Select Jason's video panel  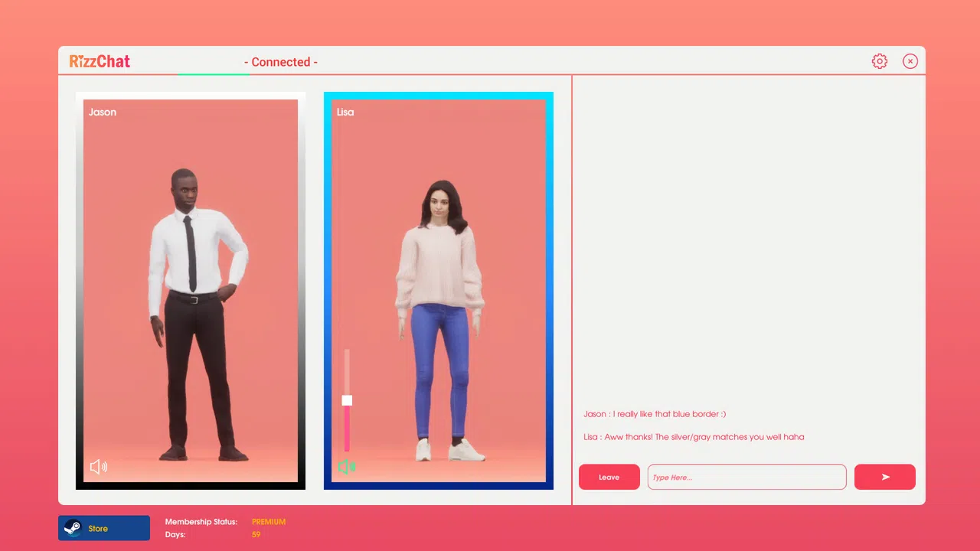(x=191, y=291)
